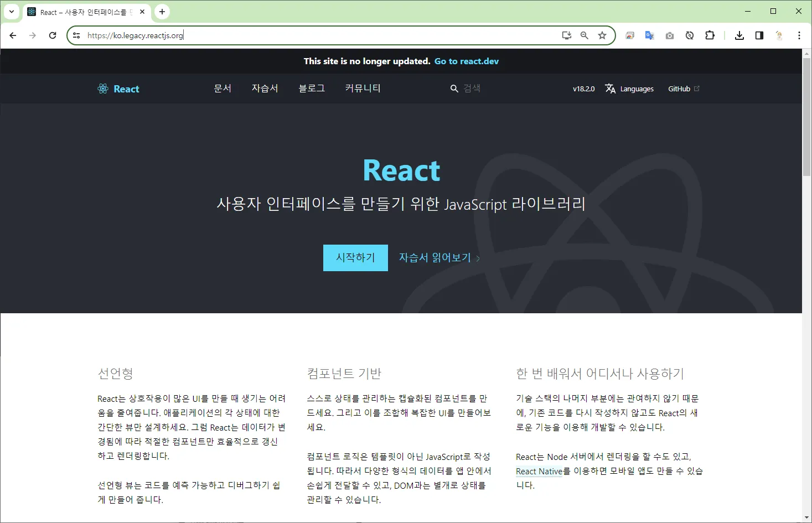The image size is (812, 523).
Task: Open the 커뮤니티 navigation item
Action: 363,89
